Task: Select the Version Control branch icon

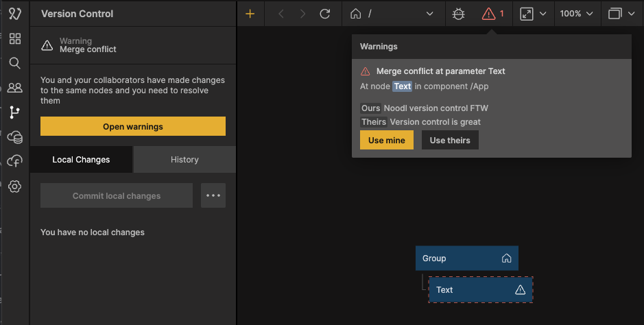Action: pyautogui.click(x=14, y=112)
